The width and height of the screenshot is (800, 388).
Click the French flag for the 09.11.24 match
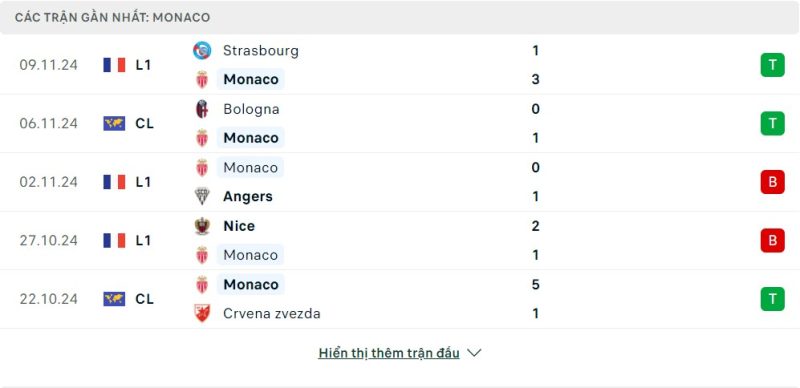[x=114, y=65]
